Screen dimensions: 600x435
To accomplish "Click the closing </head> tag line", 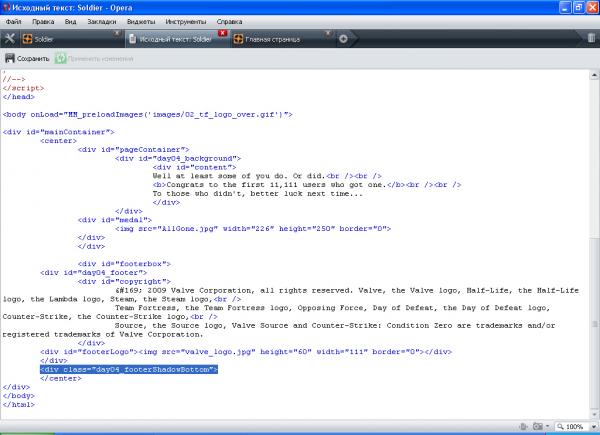I will tap(19, 97).
